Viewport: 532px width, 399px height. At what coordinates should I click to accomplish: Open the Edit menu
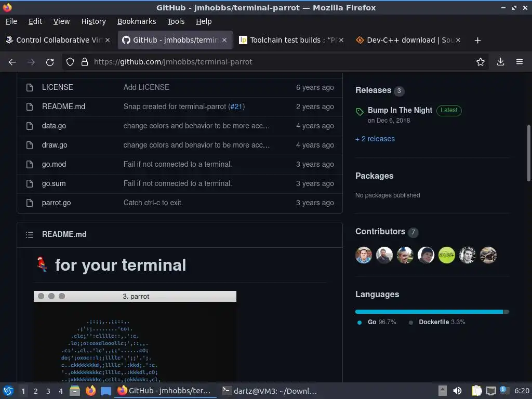pyautogui.click(x=35, y=21)
